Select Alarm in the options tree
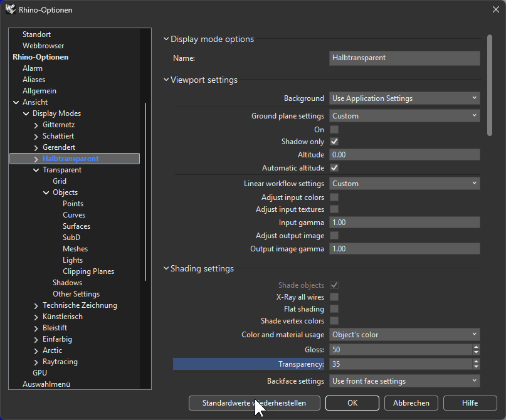This screenshot has width=506, height=420. click(x=32, y=68)
